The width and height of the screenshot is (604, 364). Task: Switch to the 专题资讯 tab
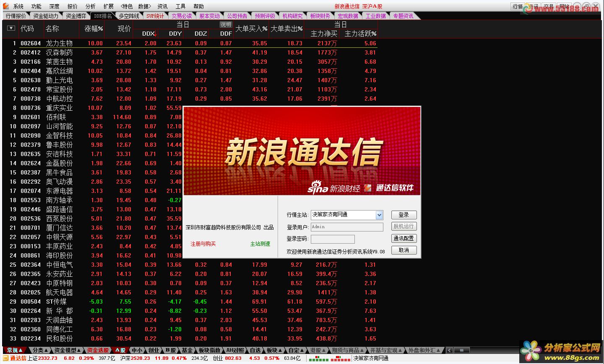click(403, 16)
